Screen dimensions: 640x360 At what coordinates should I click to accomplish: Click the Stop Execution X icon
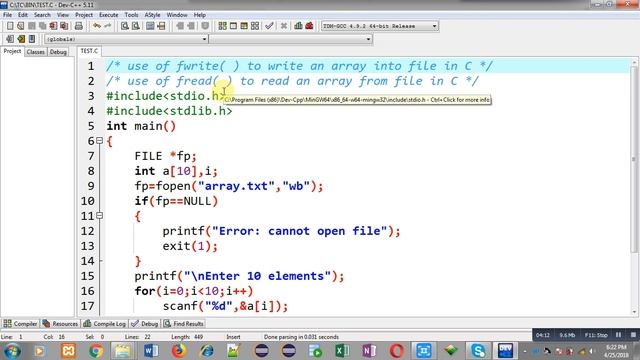pos(284,26)
